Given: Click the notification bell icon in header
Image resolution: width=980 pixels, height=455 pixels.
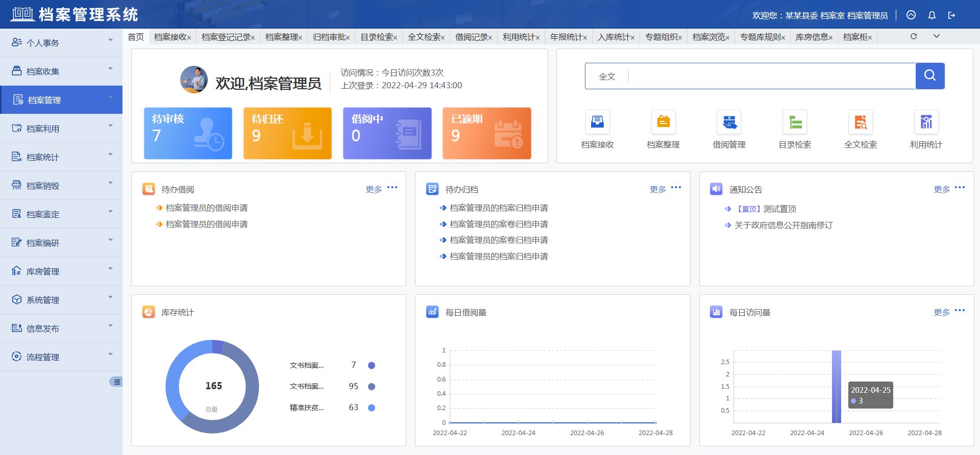Looking at the screenshot, I should pyautogui.click(x=932, y=15).
